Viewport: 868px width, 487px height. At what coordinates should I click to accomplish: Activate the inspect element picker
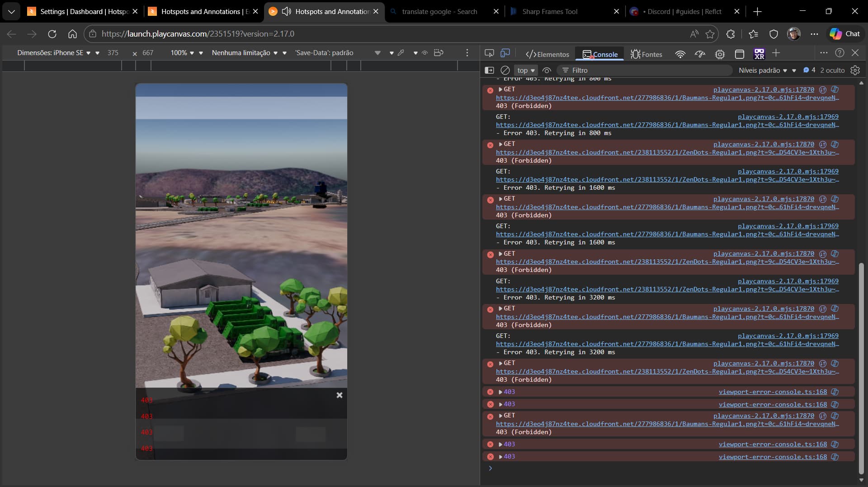pyautogui.click(x=489, y=53)
